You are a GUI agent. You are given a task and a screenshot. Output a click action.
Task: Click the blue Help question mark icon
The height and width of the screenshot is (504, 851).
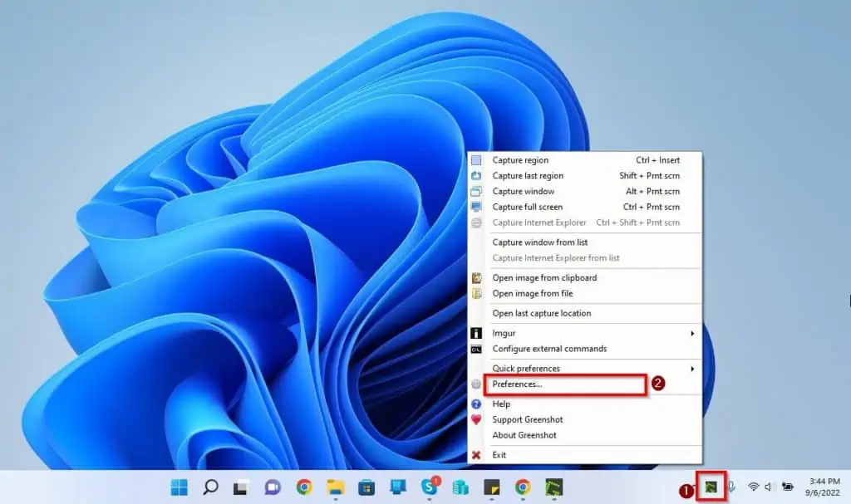pos(476,404)
